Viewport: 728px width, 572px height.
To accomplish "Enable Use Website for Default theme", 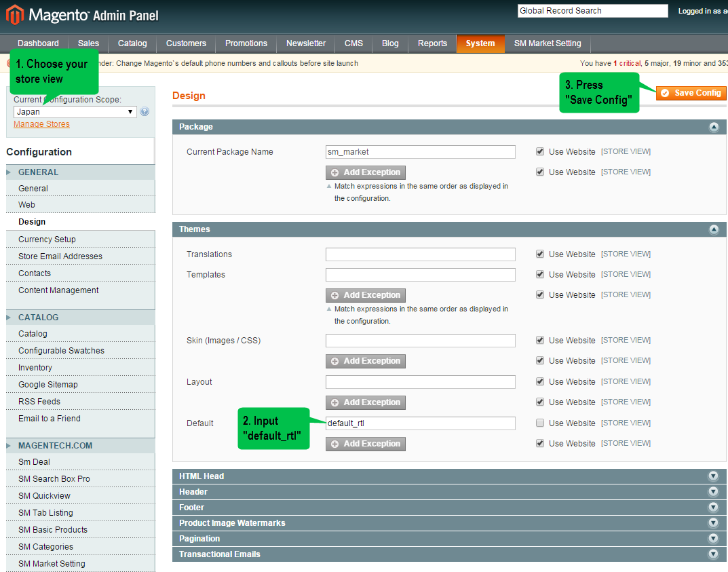I will click(x=540, y=423).
